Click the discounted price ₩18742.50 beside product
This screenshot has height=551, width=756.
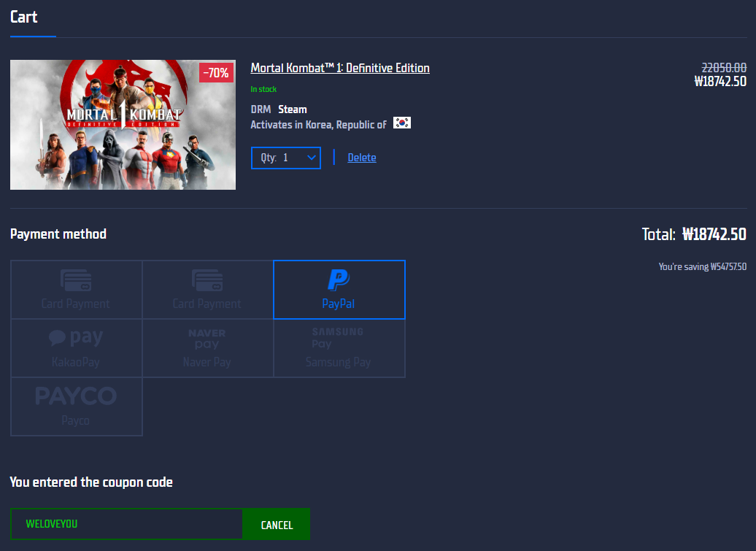(x=720, y=81)
